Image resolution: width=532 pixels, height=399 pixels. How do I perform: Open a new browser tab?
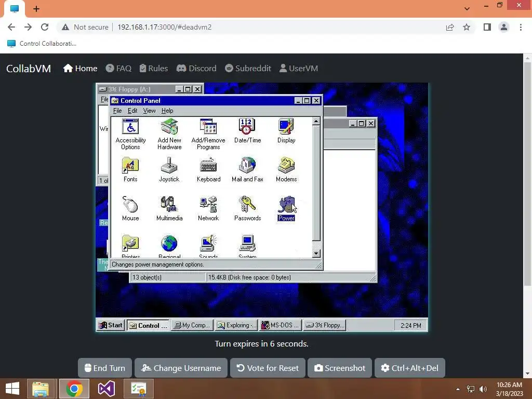click(x=36, y=9)
